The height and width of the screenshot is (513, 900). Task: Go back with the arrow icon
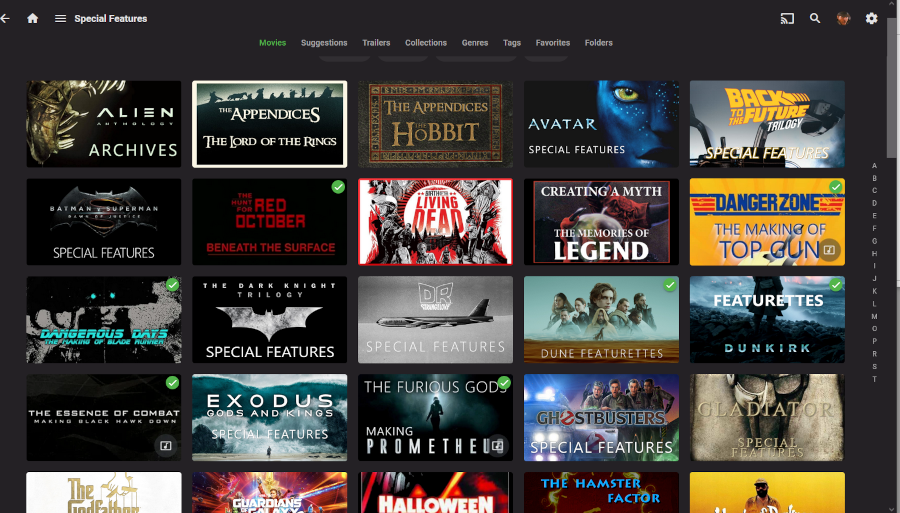pyautogui.click(x=5, y=19)
